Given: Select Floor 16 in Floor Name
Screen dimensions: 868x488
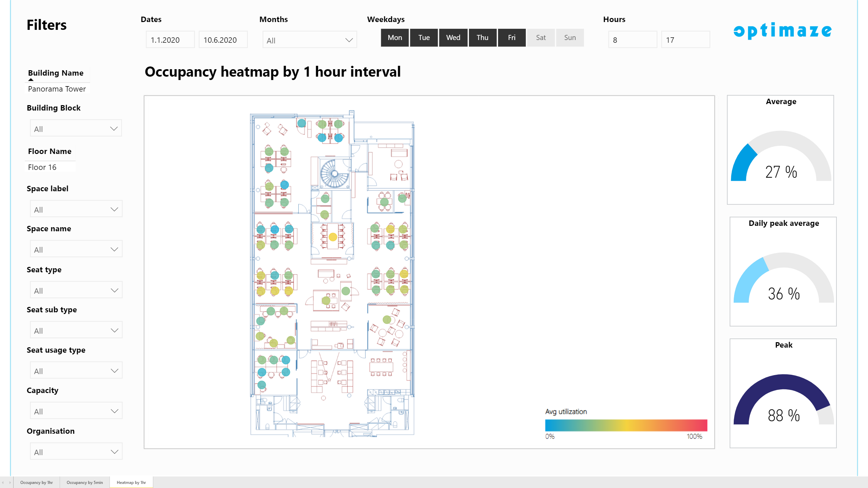Looking at the screenshot, I should [42, 167].
